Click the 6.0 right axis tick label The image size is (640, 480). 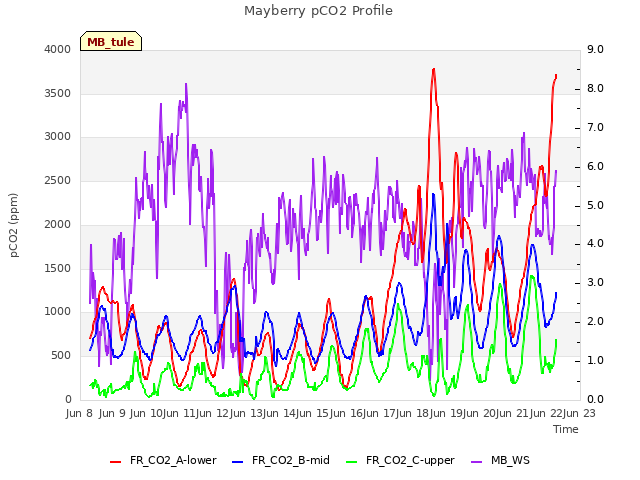point(595,167)
